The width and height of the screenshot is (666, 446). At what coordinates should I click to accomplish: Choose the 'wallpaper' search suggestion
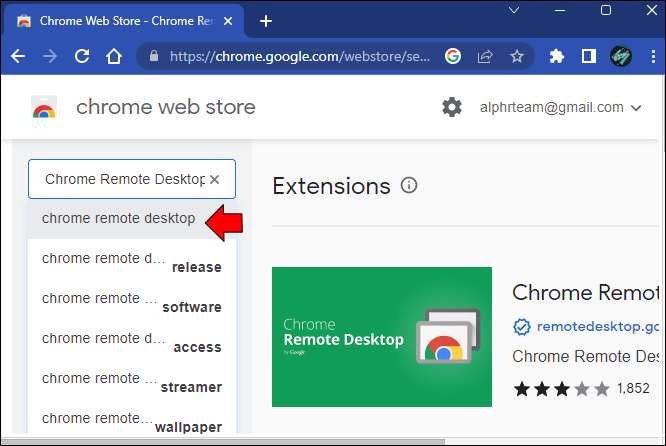point(132,418)
